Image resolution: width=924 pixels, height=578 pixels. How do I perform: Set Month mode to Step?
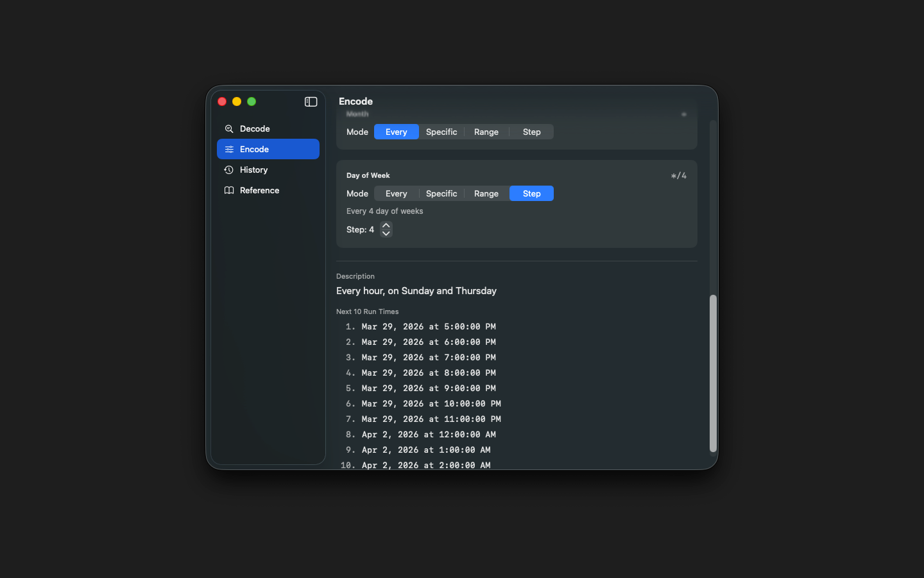click(531, 132)
